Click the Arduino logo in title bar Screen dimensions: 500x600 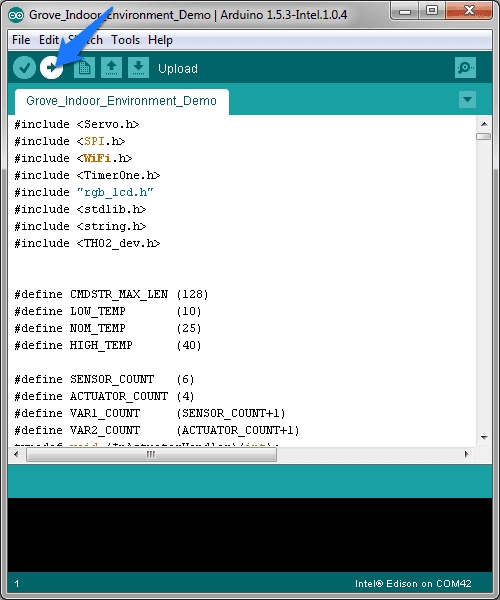pyautogui.click(x=16, y=15)
